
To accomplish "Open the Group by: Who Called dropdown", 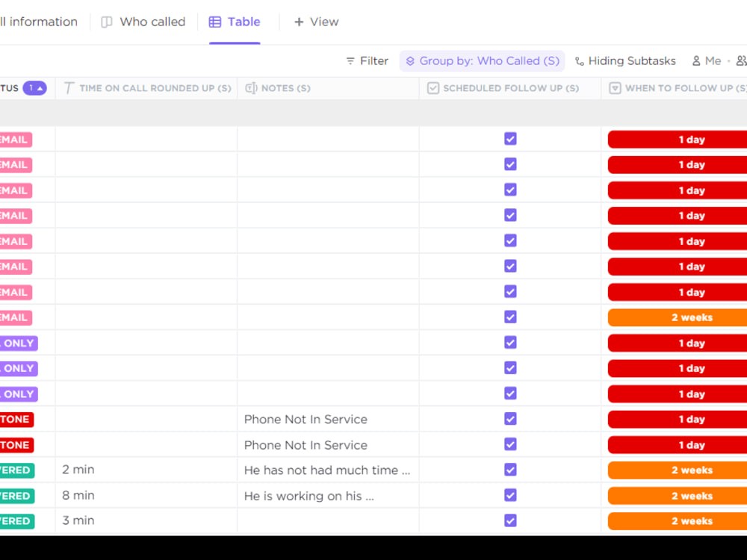I will point(482,61).
